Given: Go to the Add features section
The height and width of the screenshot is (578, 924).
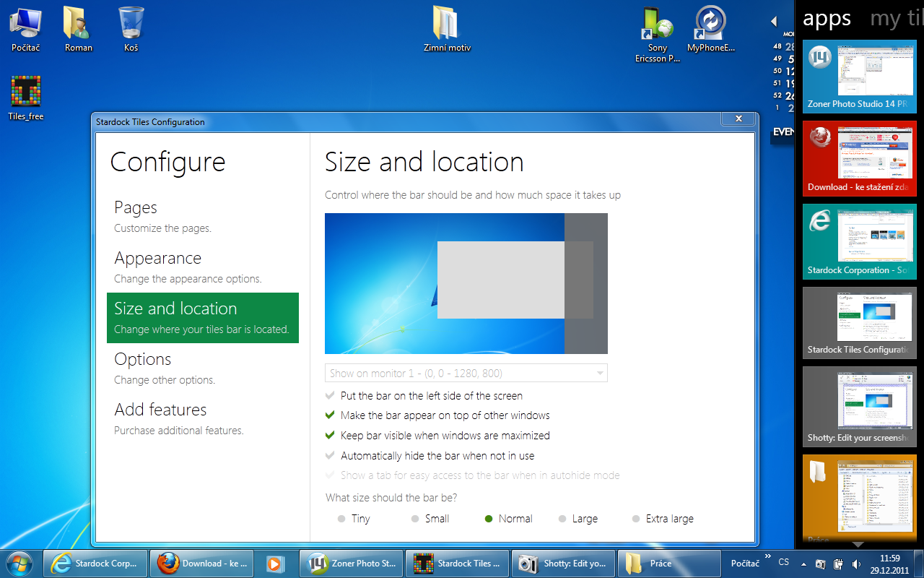Looking at the screenshot, I should (203, 419).
